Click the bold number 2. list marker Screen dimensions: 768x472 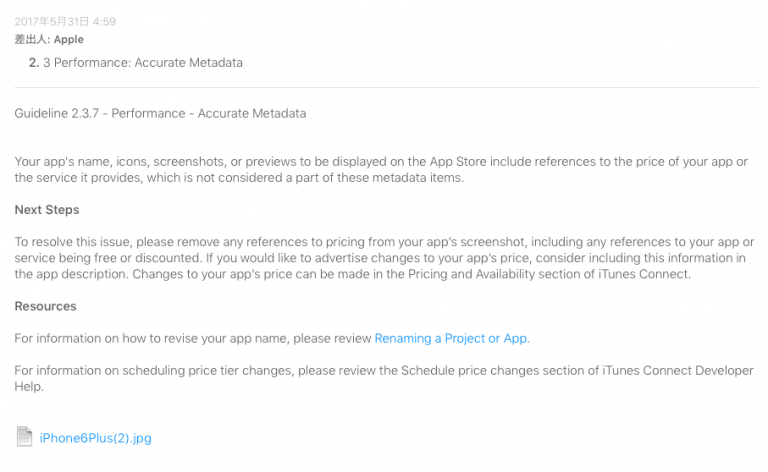tap(33, 62)
